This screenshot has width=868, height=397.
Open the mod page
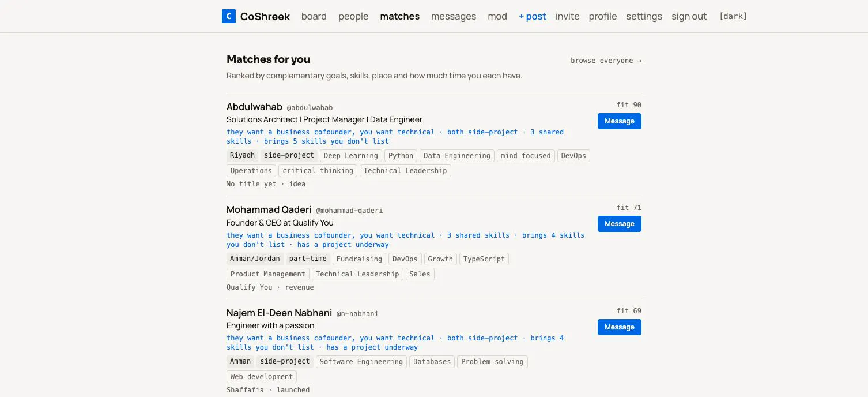[497, 16]
